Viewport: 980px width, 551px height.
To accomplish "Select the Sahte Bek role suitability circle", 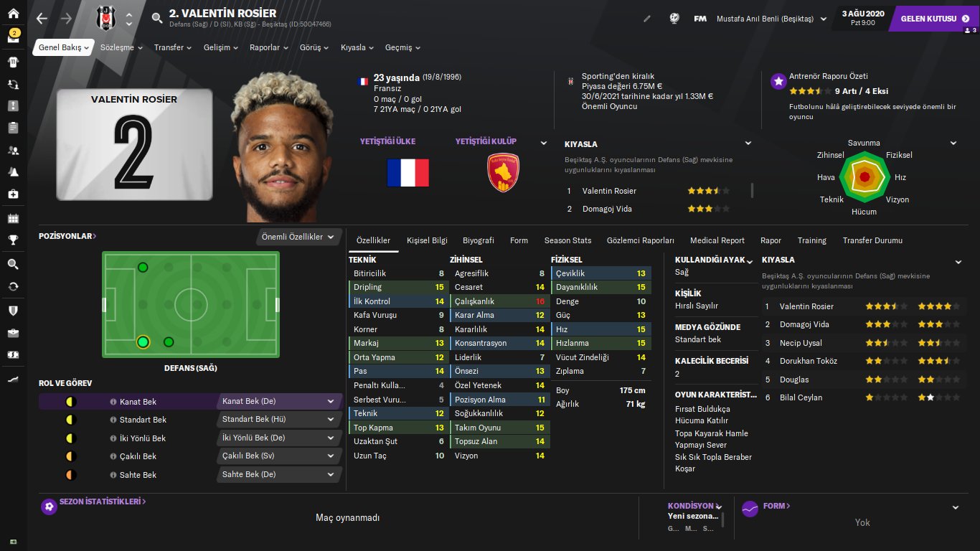I will tap(70, 475).
